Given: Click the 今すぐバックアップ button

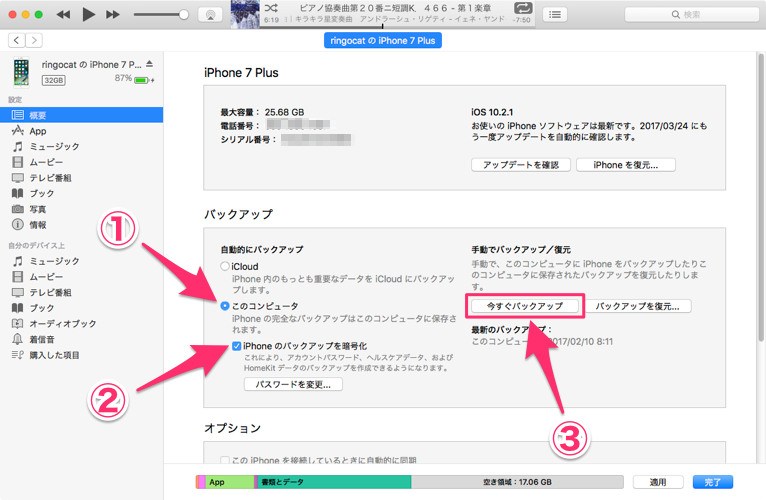Looking at the screenshot, I should (525, 306).
